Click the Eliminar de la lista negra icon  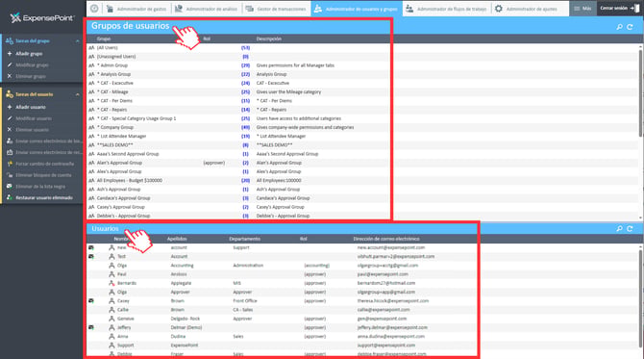tap(10, 187)
